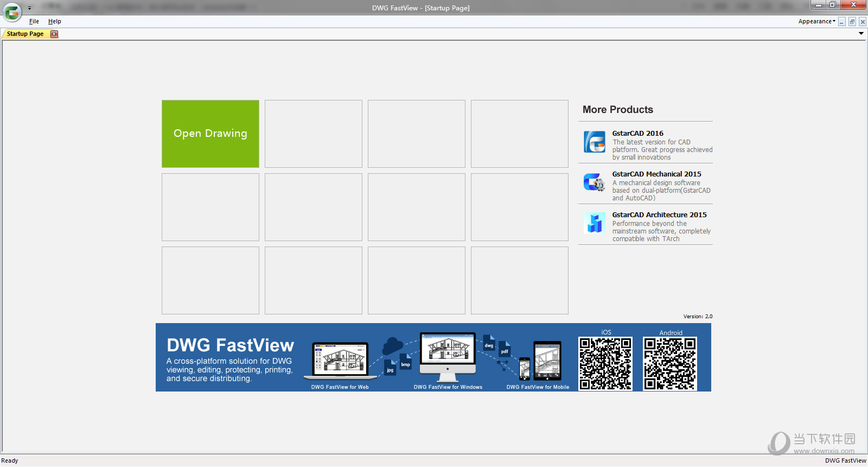Open the GstarCAD Architecture 2015 link
Viewport: 868px width, 467px height.
pyautogui.click(x=660, y=215)
